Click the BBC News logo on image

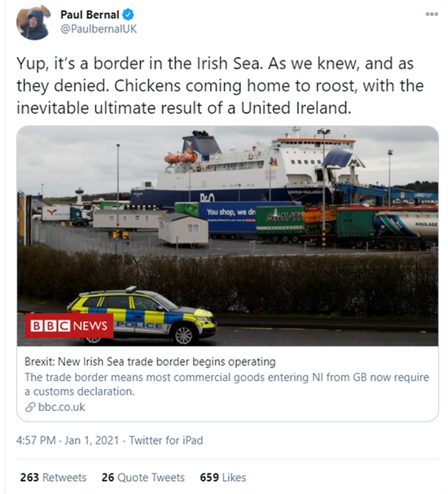[x=69, y=326]
